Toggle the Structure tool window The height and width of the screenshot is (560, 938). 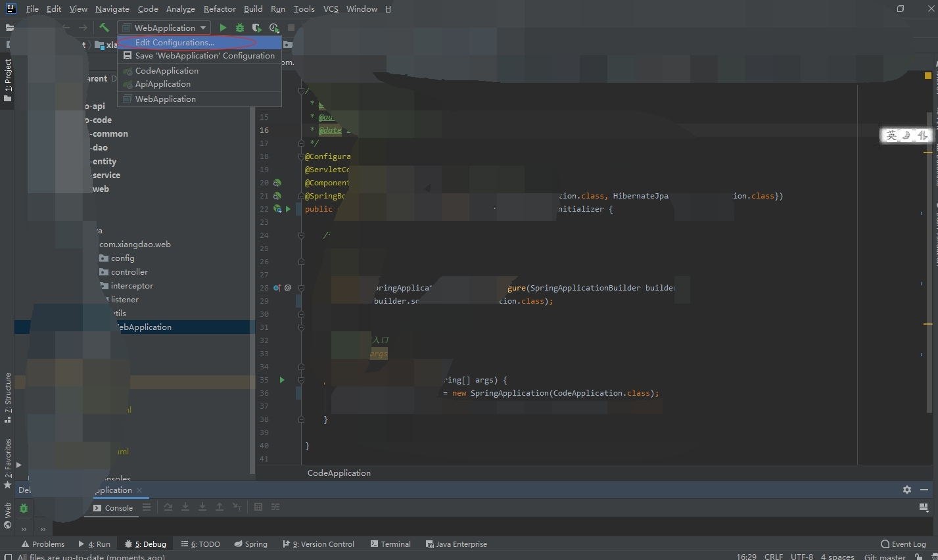(8, 396)
